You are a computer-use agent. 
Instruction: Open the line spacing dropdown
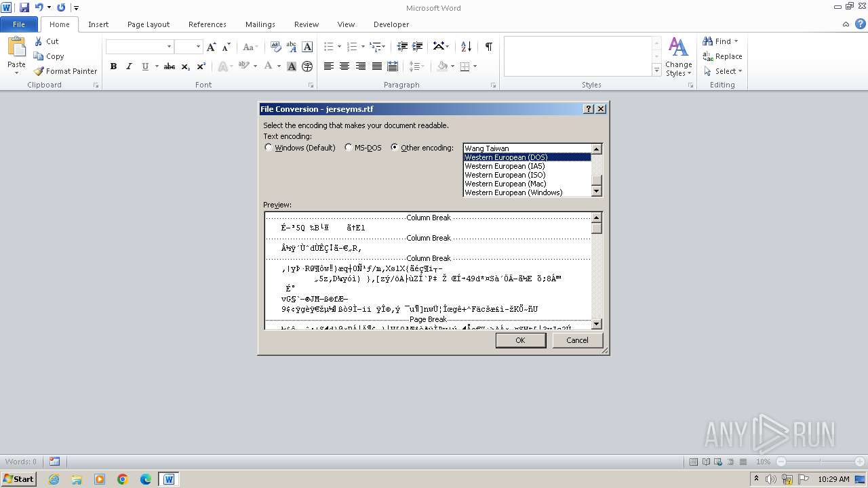tap(416, 66)
